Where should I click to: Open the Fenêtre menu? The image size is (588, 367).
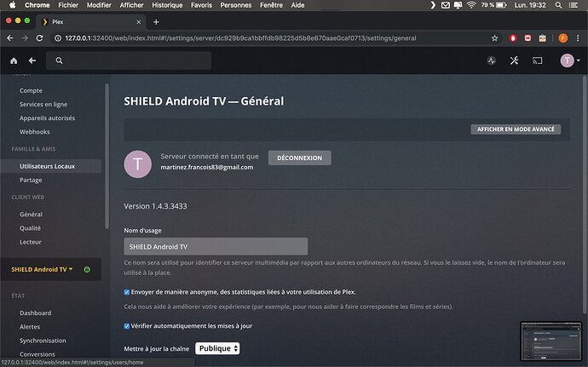(x=272, y=5)
